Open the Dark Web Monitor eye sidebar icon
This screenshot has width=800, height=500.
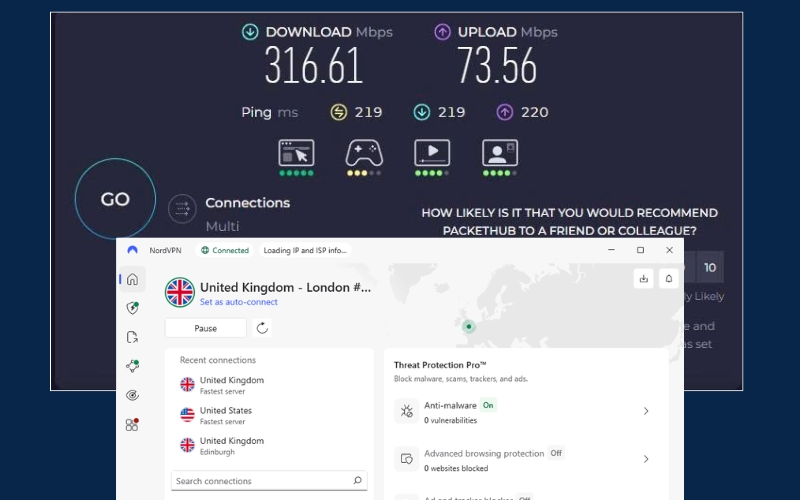pyautogui.click(x=132, y=395)
